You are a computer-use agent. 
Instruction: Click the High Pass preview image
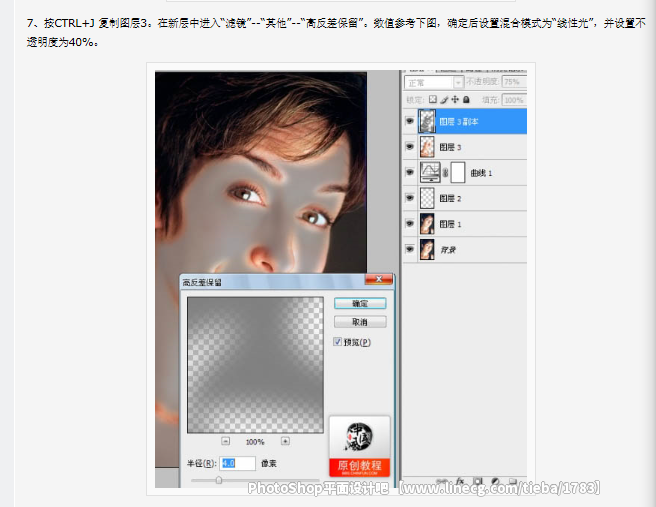(255, 365)
